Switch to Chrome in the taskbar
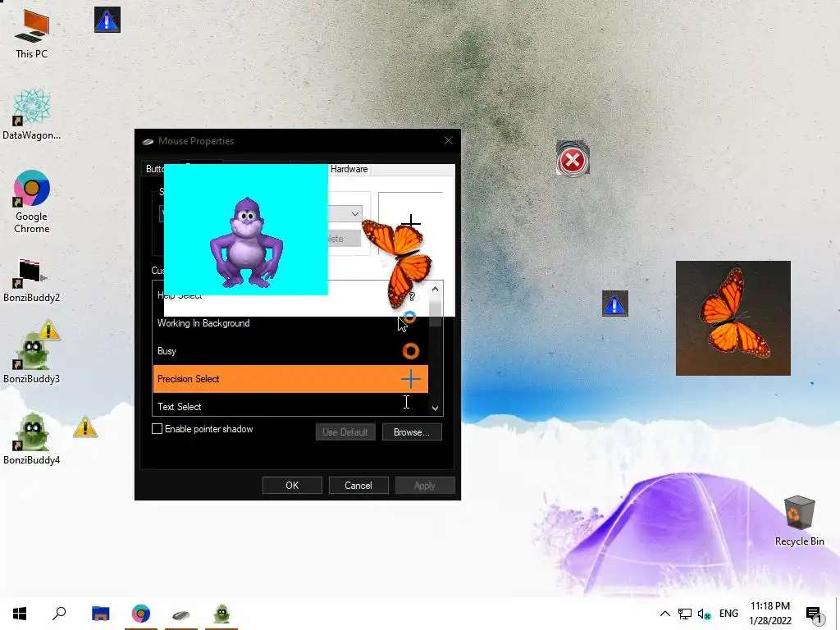This screenshot has width=840, height=630. coord(141,614)
